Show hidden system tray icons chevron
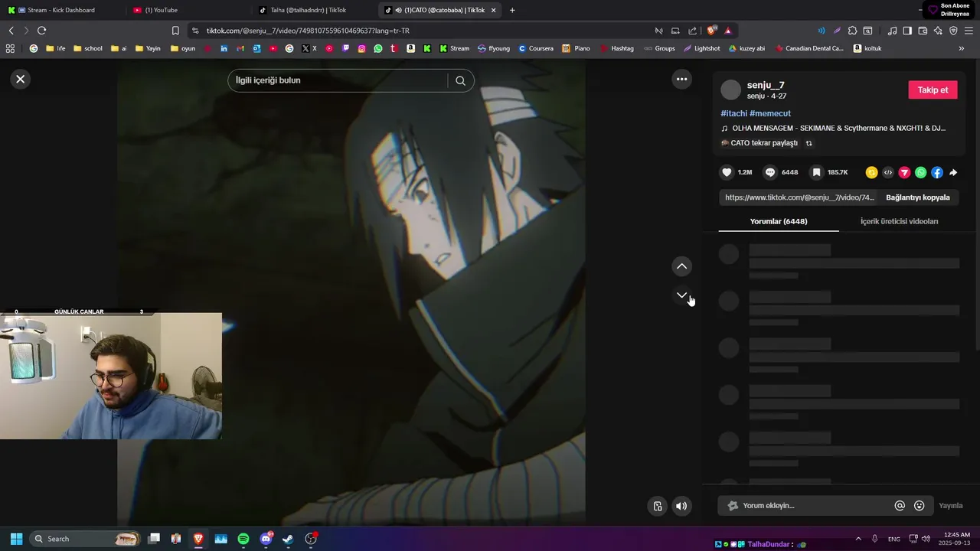This screenshot has height=551, width=980. [858, 539]
